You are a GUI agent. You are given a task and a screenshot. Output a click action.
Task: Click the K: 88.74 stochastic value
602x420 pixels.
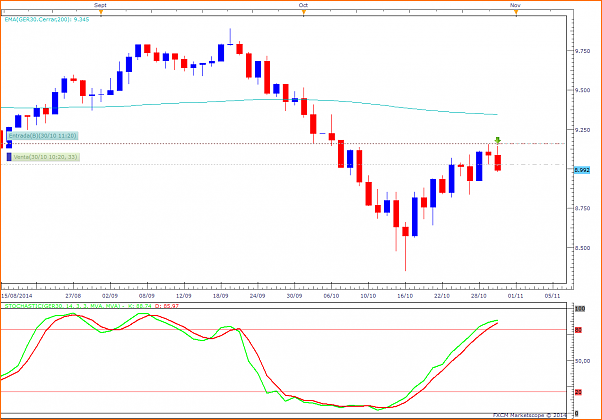[140, 306]
